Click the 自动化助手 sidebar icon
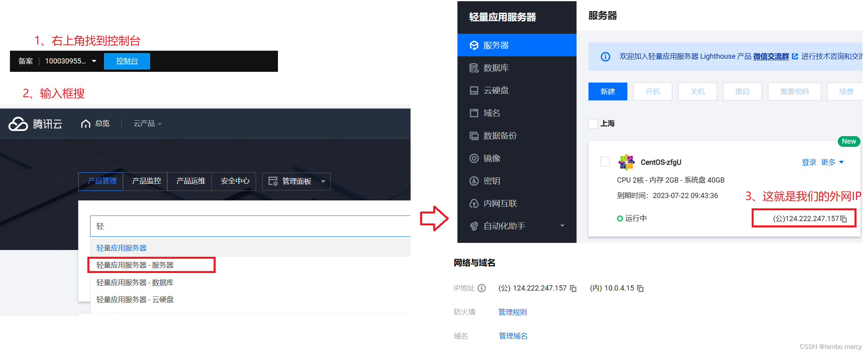Image resolution: width=868 pixels, height=354 pixels. pos(474,226)
